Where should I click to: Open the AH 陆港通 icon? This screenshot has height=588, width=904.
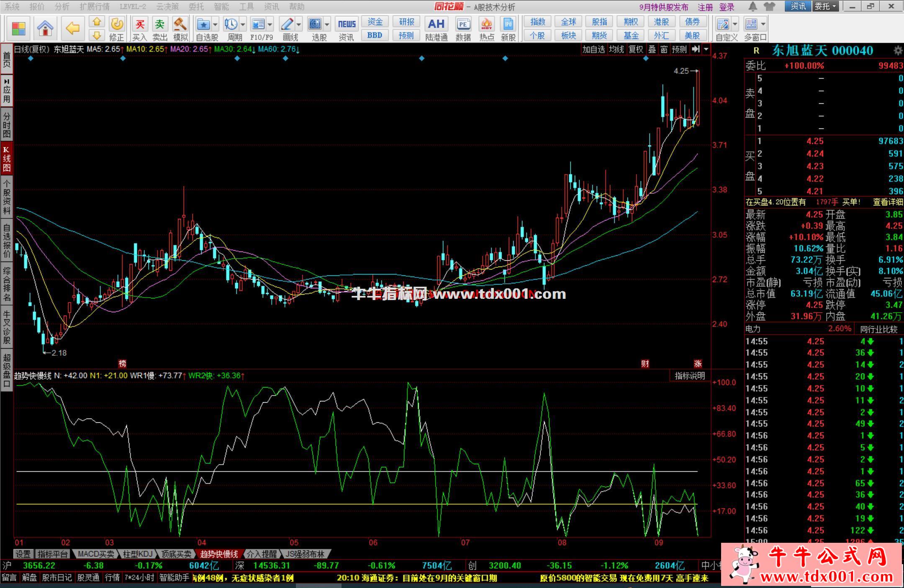pos(436,28)
